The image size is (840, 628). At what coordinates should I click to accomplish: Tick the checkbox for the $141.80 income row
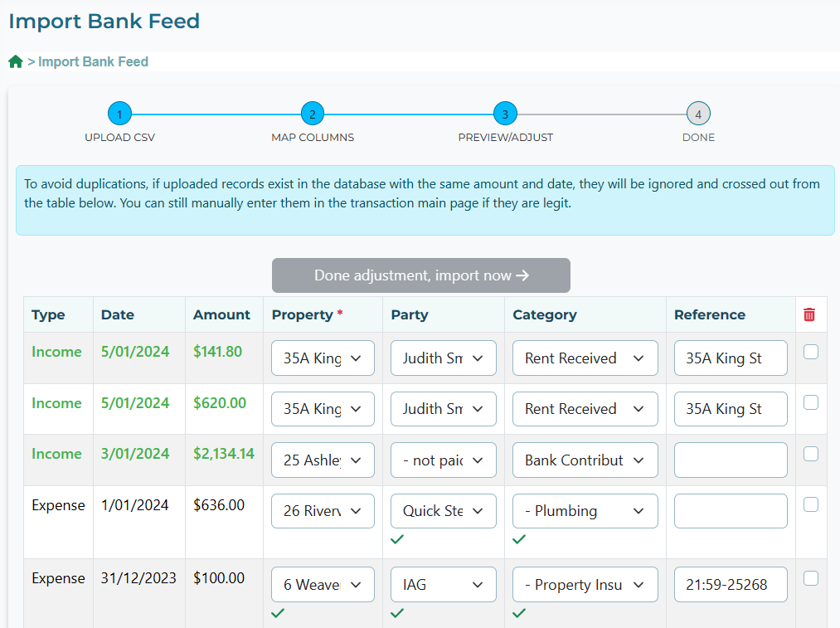[811, 352]
